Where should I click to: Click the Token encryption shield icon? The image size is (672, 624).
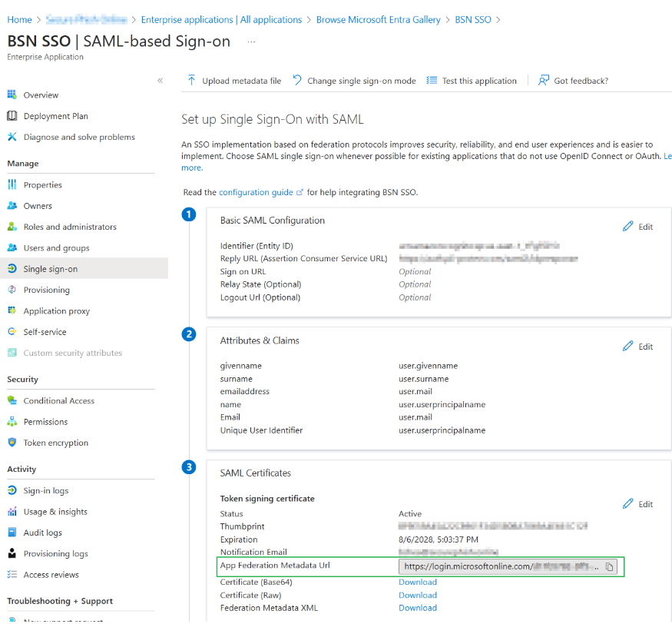(12, 442)
